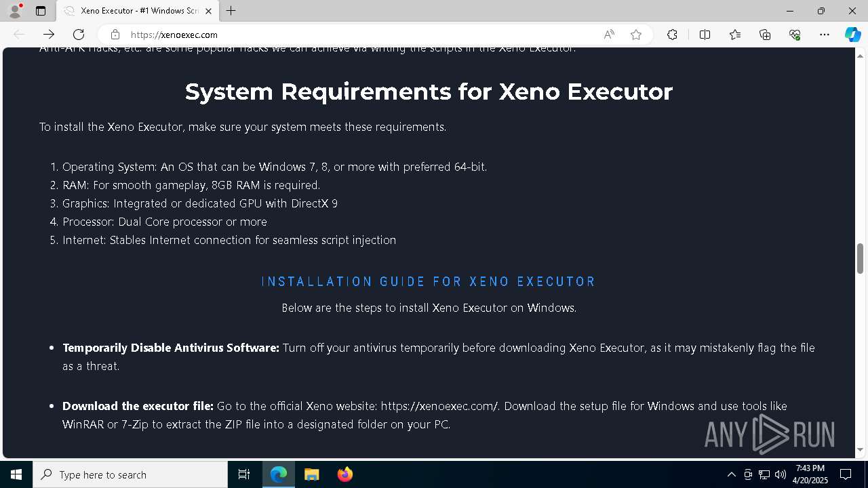Viewport: 868px width, 488px height.
Task: Open the Extensions puzzle icon
Action: click(672, 35)
